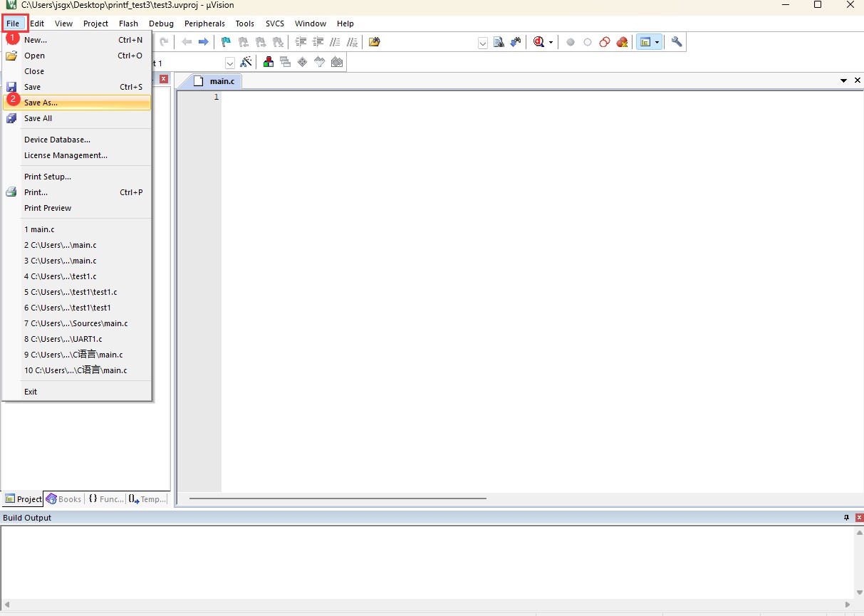Open recent file UART1.c
The height and width of the screenshot is (616, 864).
63,339
